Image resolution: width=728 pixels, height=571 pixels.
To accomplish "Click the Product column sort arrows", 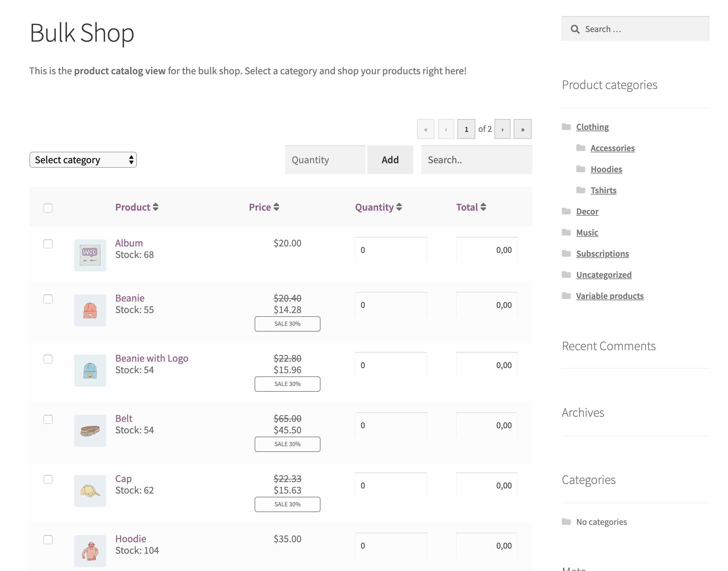I will (x=156, y=207).
